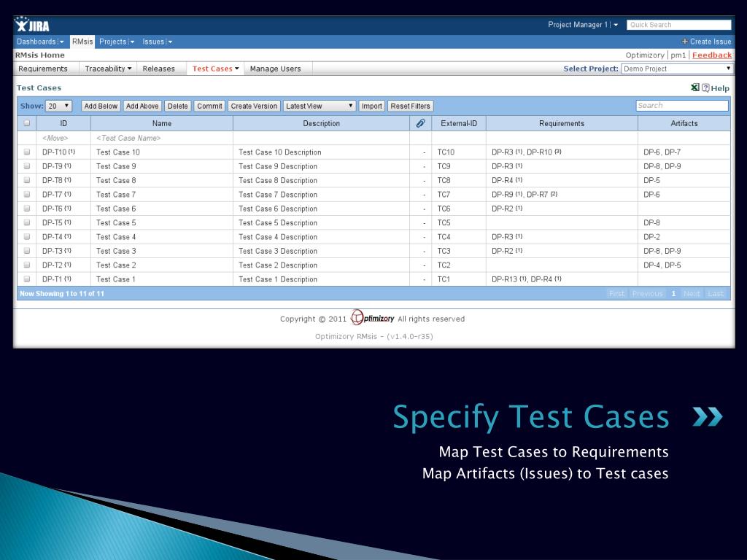Image resolution: width=747 pixels, height=560 pixels.
Task: Click the Create Issue plus icon
Action: [684, 42]
